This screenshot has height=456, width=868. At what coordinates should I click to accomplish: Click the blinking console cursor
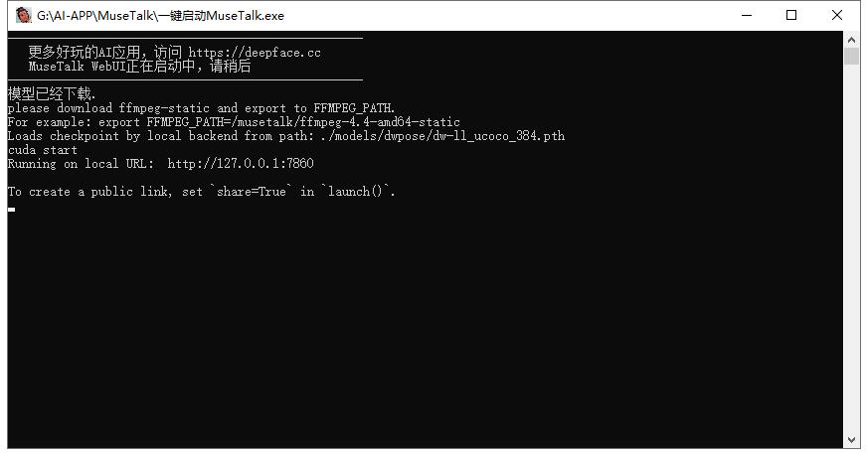coord(12,210)
